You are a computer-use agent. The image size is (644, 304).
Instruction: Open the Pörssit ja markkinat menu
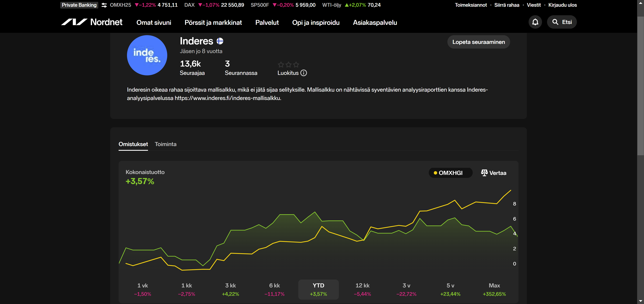pyautogui.click(x=213, y=22)
